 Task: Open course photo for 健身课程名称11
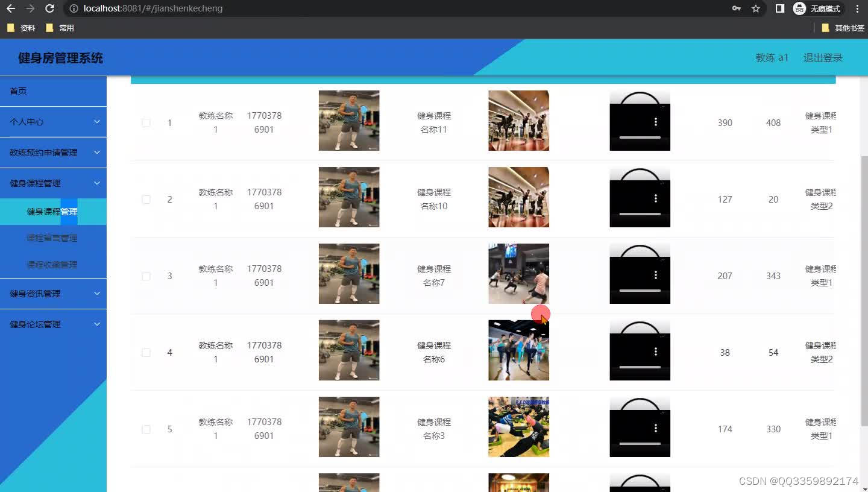tap(519, 121)
